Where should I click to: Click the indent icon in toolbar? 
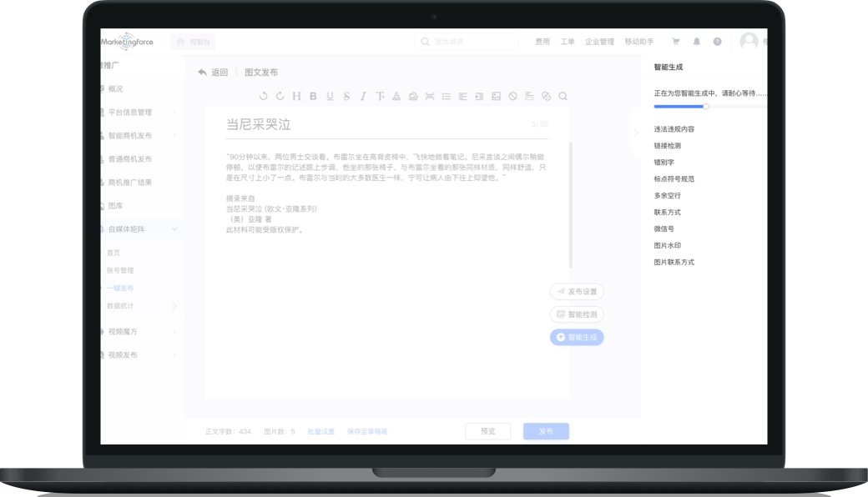pyautogui.click(x=479, y=96)
